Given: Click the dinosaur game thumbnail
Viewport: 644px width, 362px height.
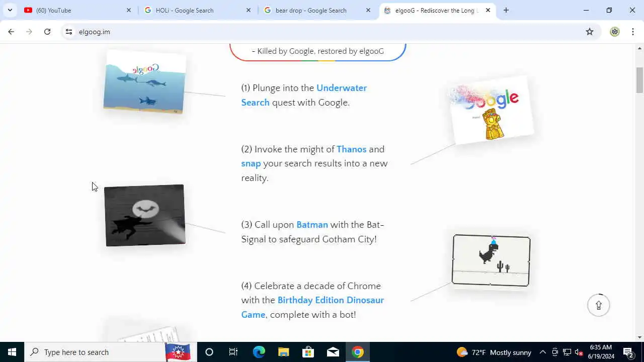Looking at the screenshot, I should (491, 260).
